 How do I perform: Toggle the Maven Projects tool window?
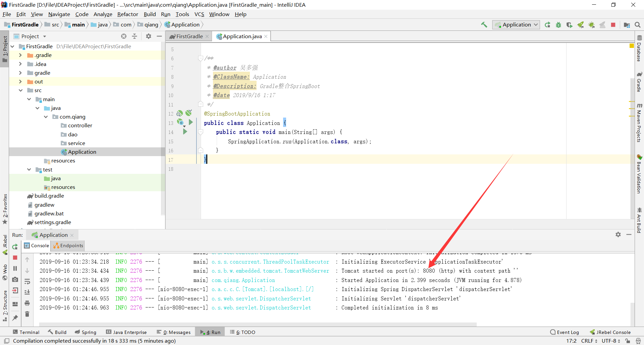(x=639, y=123)
